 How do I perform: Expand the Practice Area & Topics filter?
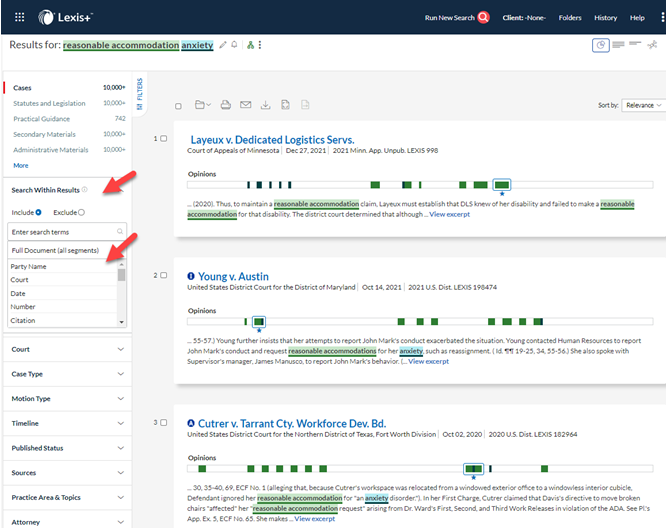68,497
